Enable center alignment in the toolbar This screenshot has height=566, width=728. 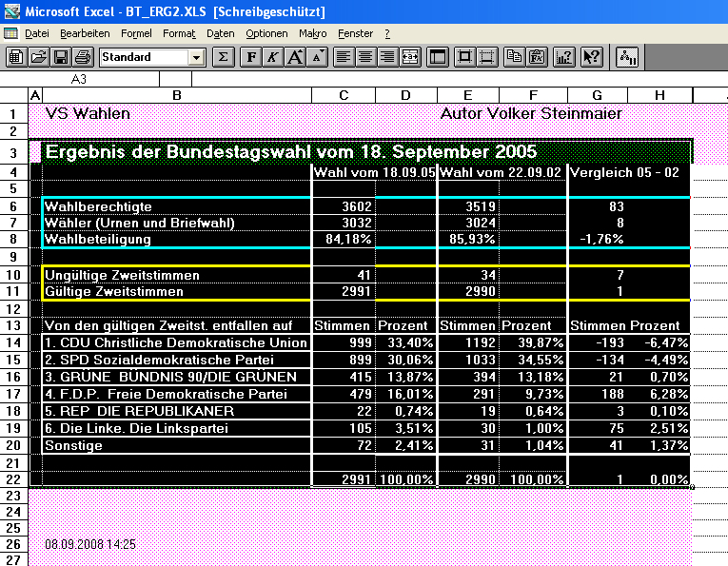click(365, 57)
